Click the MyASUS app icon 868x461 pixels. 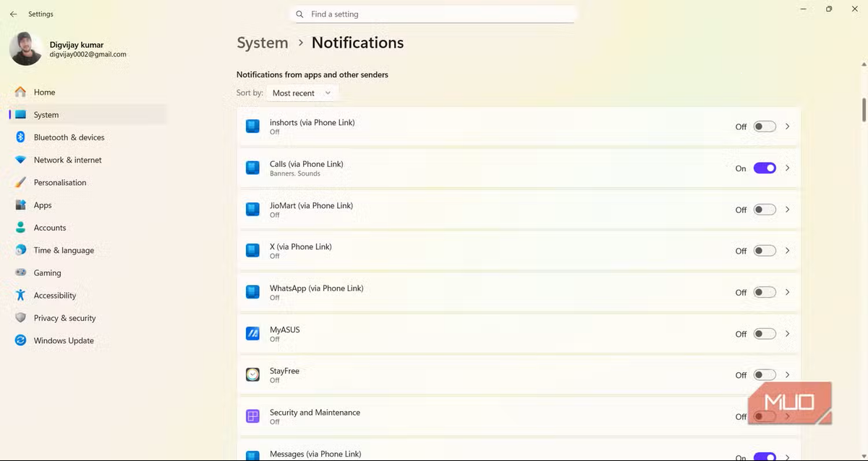coord(252,334)
